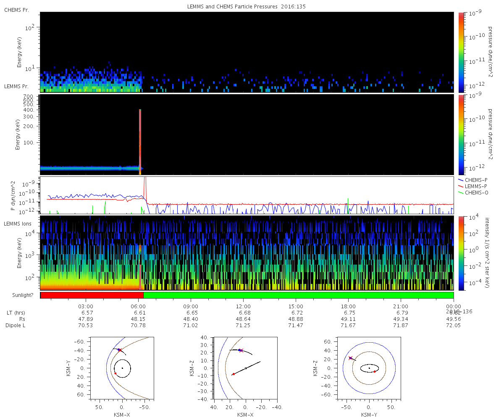Click the CHEMS pressure color scale bar
Screen dimensions: 504x420
pyautogui.click(x=461, y=52)
